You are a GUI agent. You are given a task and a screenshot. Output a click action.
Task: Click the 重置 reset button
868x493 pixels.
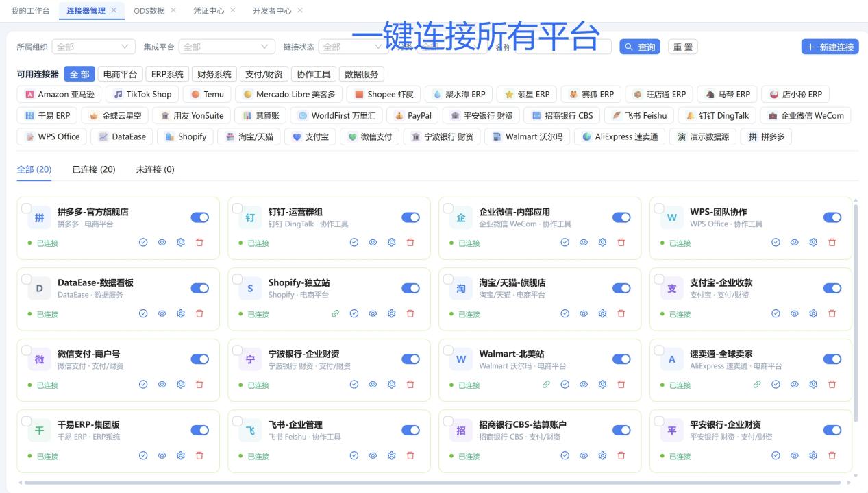pyautogui.click(x=683, y=47)
